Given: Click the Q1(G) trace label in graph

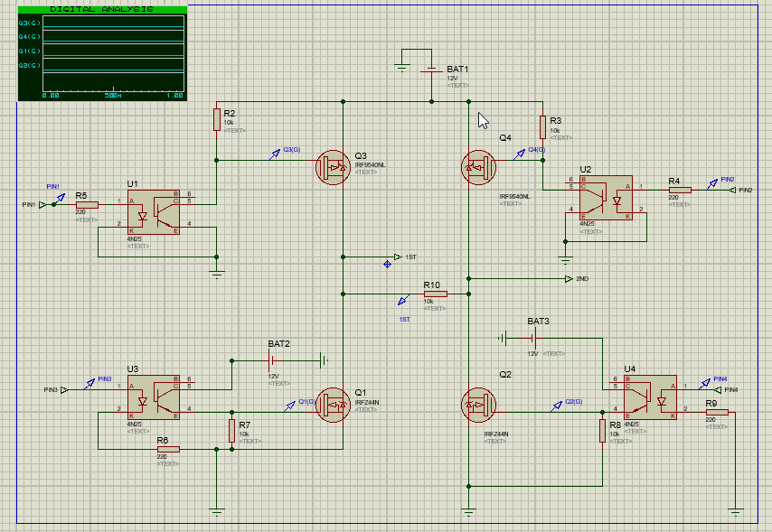Looking at the screenshot, I should point(30,51).
